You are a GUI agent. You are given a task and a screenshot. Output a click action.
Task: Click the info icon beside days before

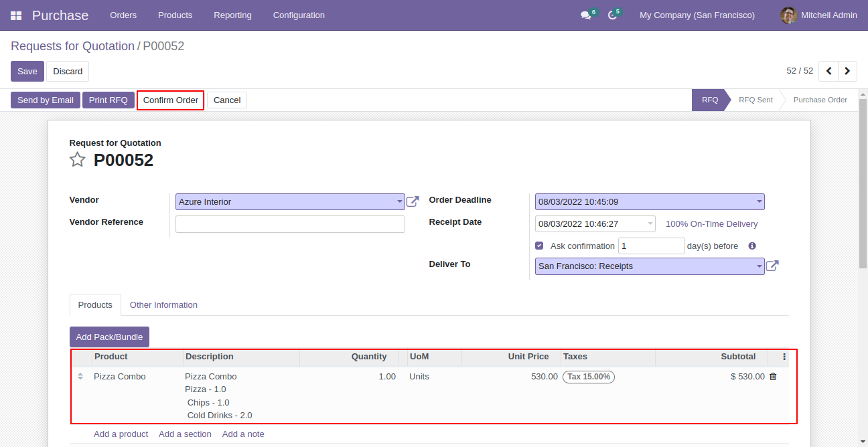click(752, 246)
